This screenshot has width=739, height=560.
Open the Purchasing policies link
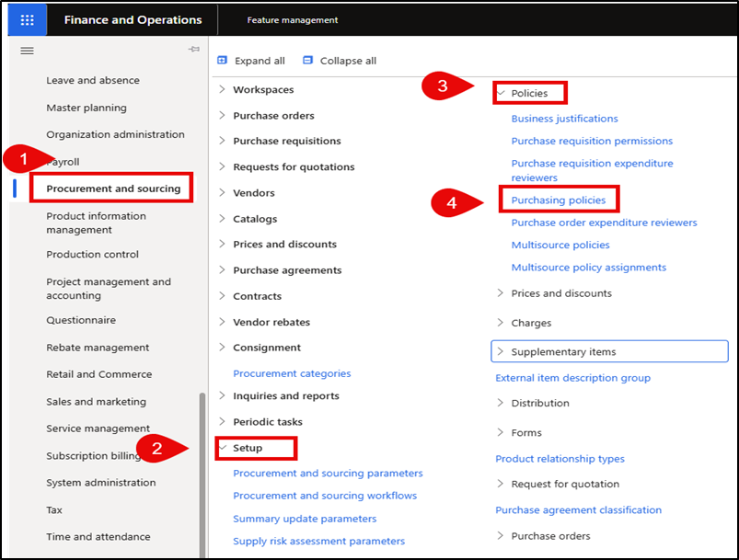point(559,200)
